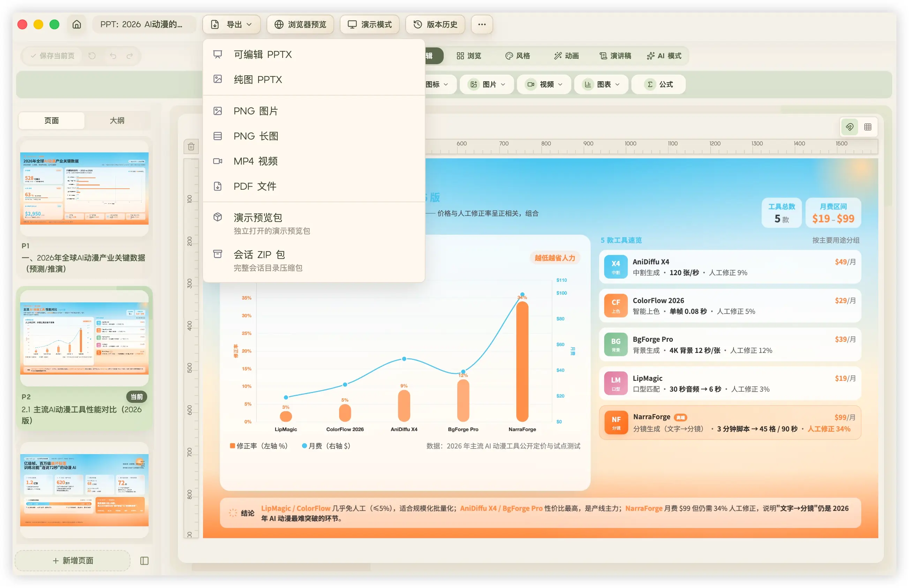Expand the 图片 image dropdown
This screenshot has width=909, height=588.
click(487, 84)
